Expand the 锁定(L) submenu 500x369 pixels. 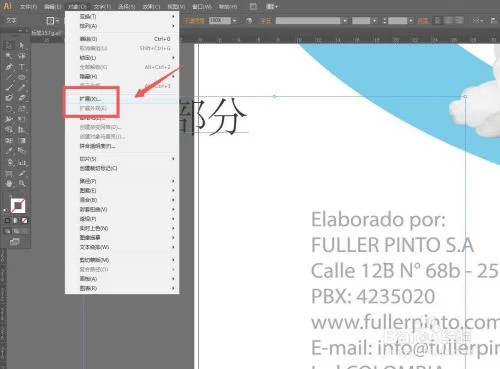tap(122, 58)
